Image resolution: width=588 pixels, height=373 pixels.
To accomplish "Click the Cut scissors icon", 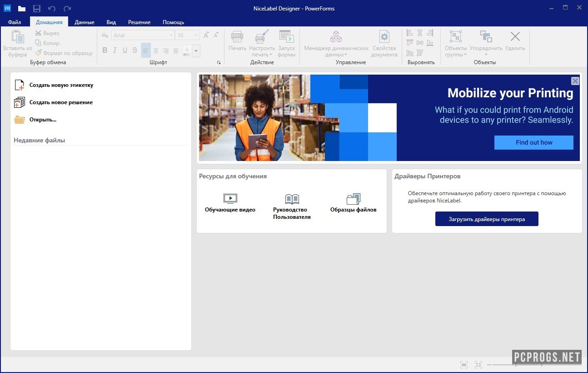I will (38, 33).
